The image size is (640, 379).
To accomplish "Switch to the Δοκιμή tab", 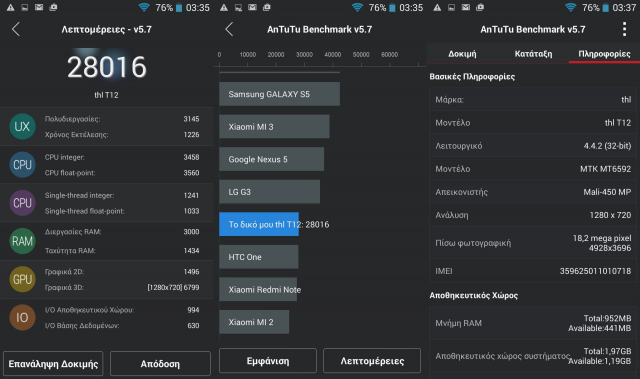I will pos(462,54).
